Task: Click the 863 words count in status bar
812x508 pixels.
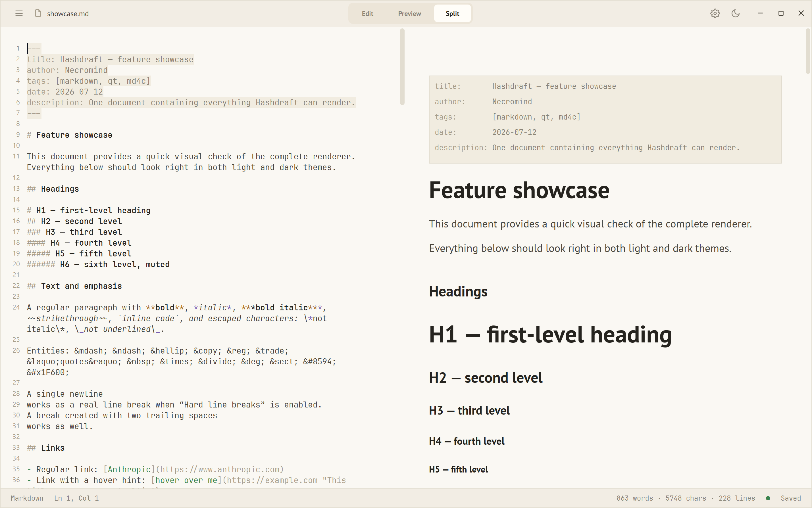Action: pos(634,498)
